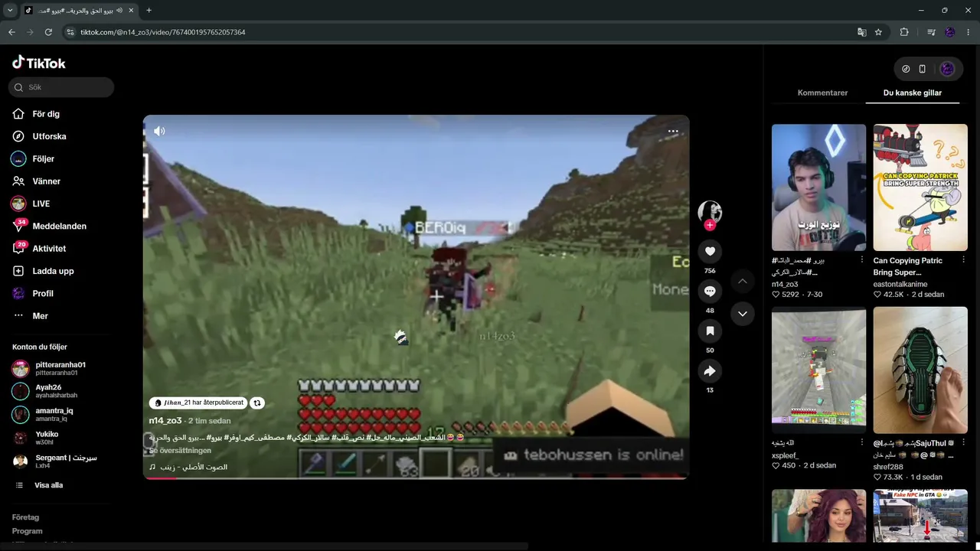
Task: Go back to previous page
Action: tap(11, 32)
